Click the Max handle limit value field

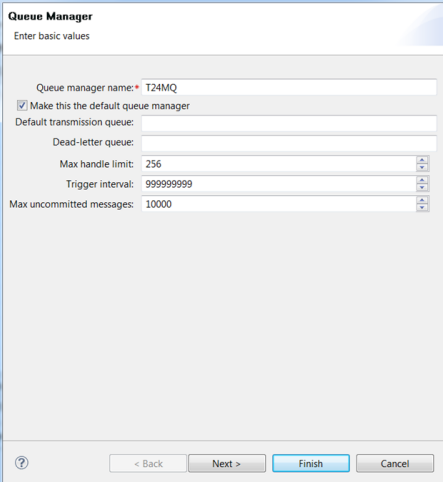tap(279, 164)
